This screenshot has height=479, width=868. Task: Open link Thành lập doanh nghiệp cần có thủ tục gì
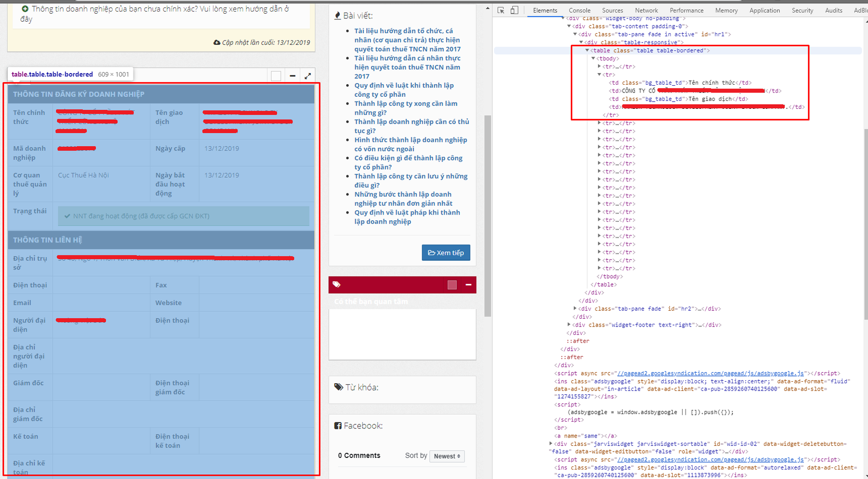click(x=411, y=126)
